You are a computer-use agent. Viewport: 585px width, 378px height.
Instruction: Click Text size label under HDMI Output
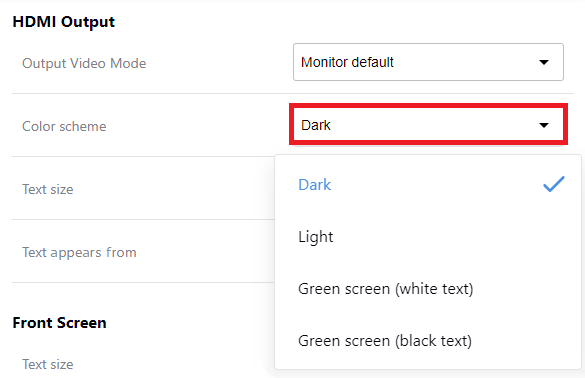(x=48, y=189)
